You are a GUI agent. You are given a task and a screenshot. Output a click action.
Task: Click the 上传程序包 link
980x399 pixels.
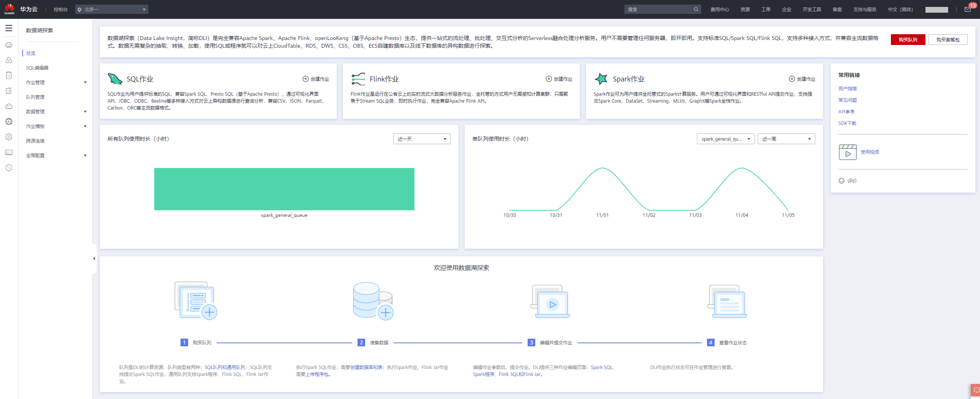(317, 374)
